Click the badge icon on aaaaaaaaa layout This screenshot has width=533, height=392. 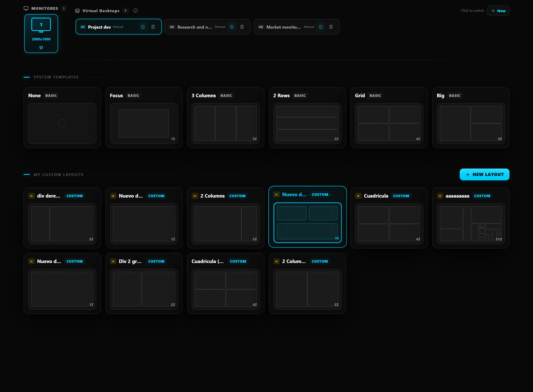[440, 196]
